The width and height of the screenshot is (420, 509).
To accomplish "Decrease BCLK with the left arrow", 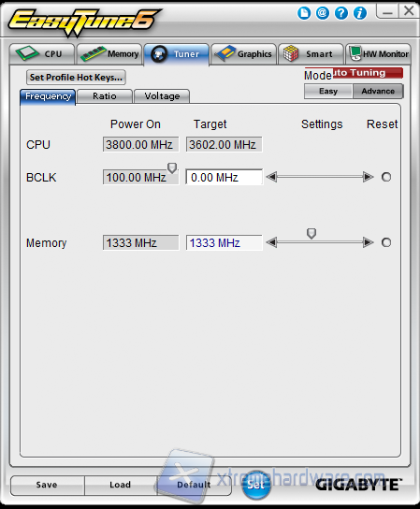I will [271, 177].
